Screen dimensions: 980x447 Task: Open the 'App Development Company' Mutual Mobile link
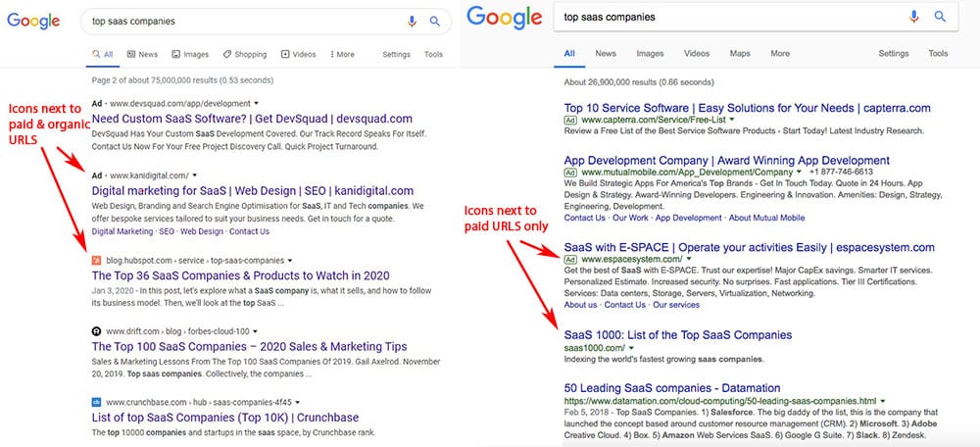click(x=727, y=161)
